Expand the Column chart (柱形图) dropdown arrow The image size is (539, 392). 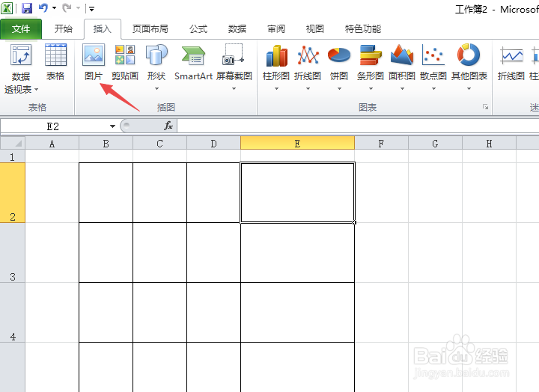[276, 88]
